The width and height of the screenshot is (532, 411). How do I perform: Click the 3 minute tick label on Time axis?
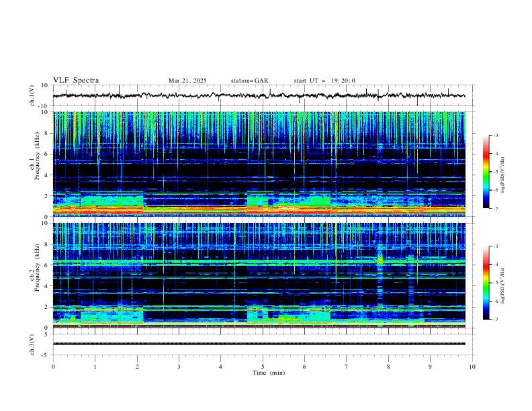(x=179, y=367)
